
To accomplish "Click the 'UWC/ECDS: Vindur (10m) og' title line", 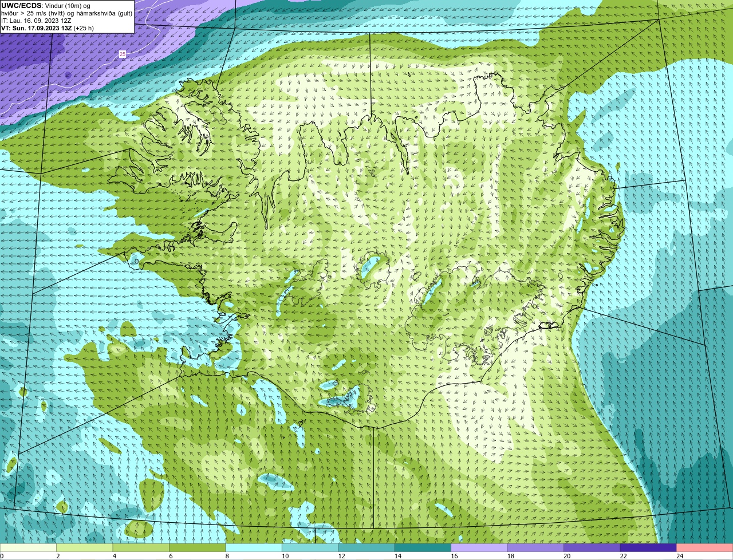I will pyautogui.click(x=46, y=5).
